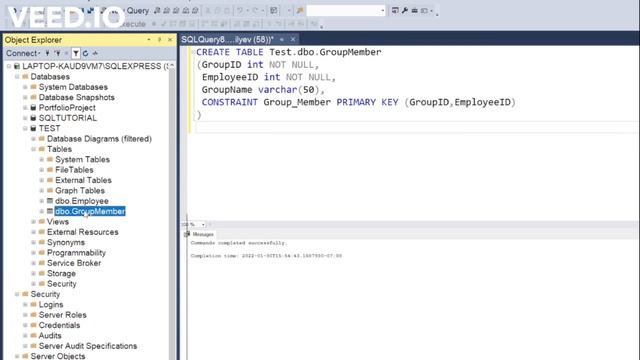Image resolution: width=640 pixels, height=360 pixels.
Task: Click the disconnect icon in Object Explorer
Action: point(58,53)
